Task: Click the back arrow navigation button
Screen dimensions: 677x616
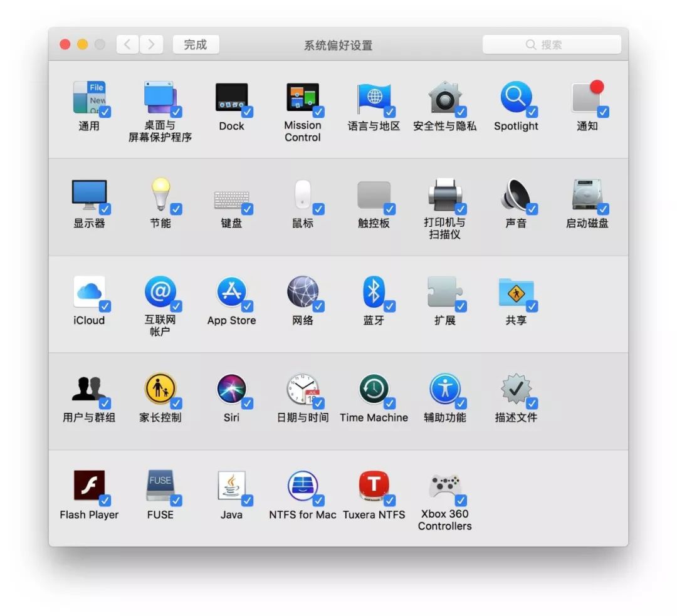Action: click(x=128, y=44)
